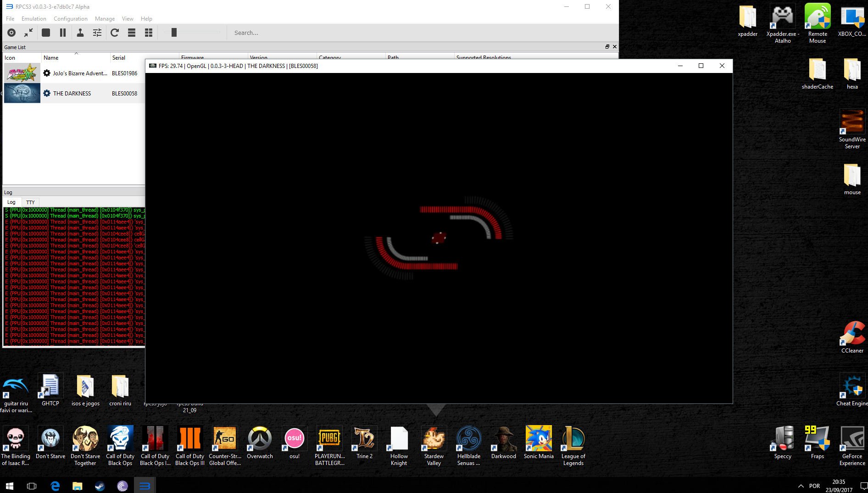Select the THE DARKNESS game name
The image size is (868, 493).
pos(72,94)
